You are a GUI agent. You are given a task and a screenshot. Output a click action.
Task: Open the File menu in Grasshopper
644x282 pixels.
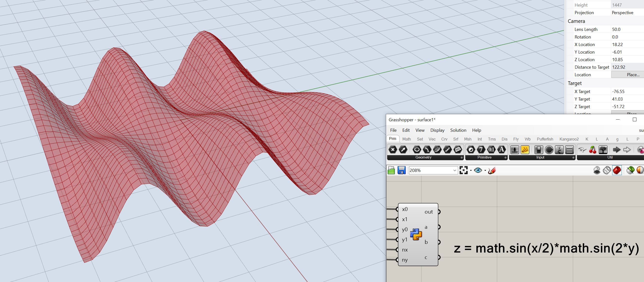pyautogui.click(x=393, y=130)
